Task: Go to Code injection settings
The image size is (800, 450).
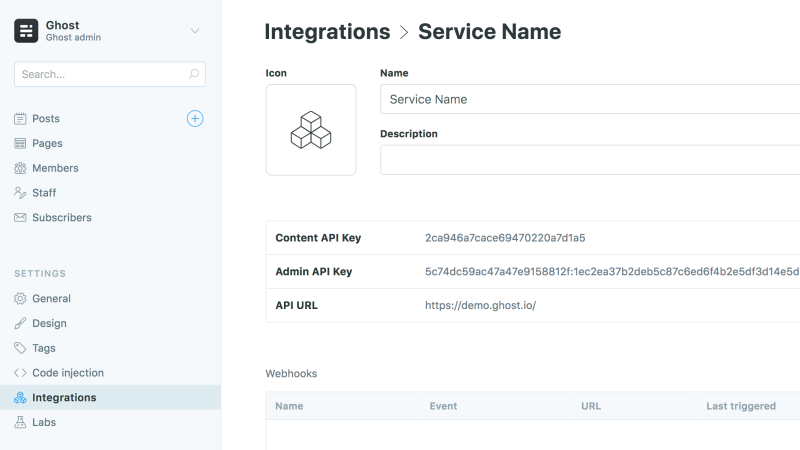Action: tap(68, 373)
